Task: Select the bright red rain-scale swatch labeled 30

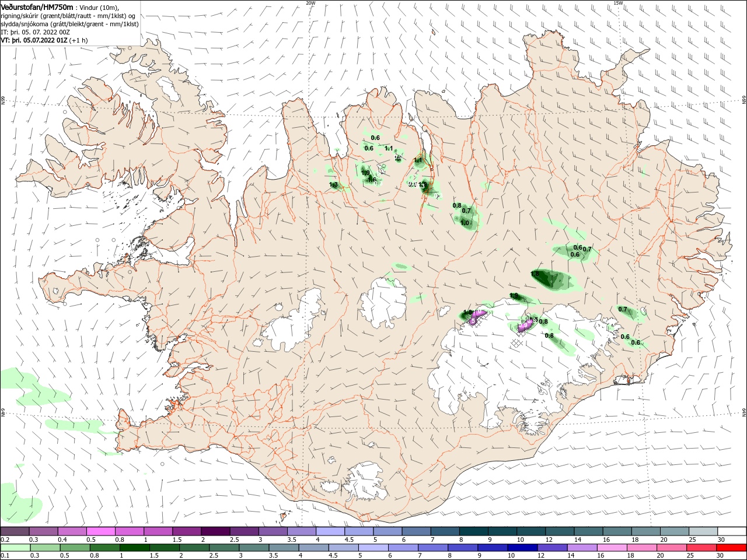Action: click(732, 548)
